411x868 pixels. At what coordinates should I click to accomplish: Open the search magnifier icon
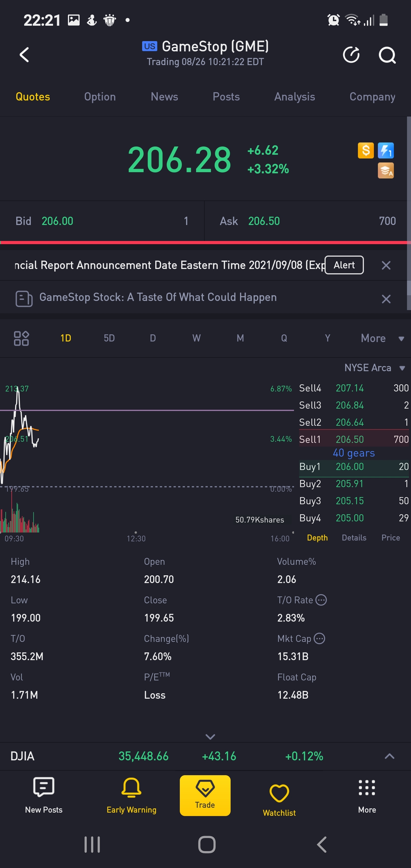387,55
